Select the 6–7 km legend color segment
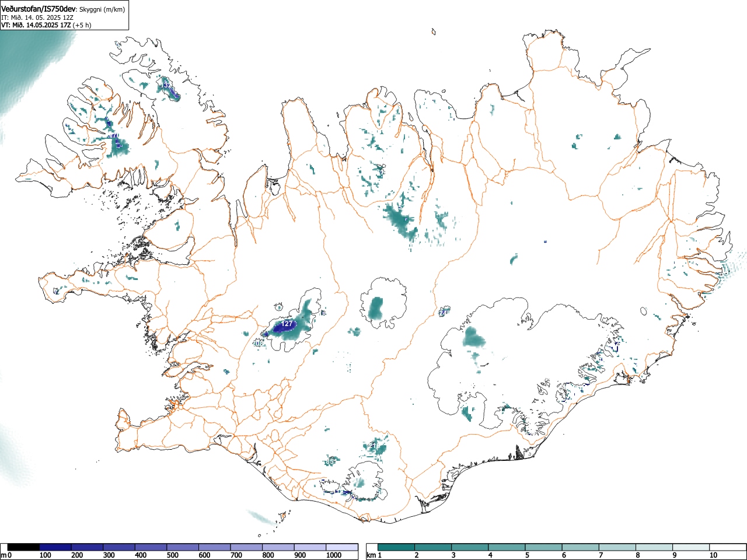The height and width of the screenshot is (560, 747). pos(580,547)
